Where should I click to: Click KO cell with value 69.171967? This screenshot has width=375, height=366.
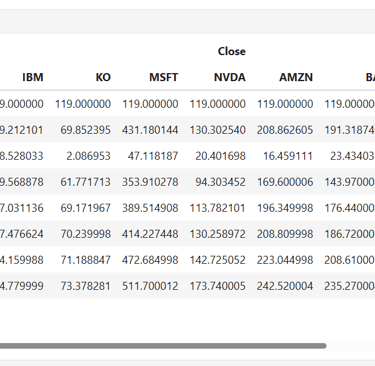(x=85, y=208)
